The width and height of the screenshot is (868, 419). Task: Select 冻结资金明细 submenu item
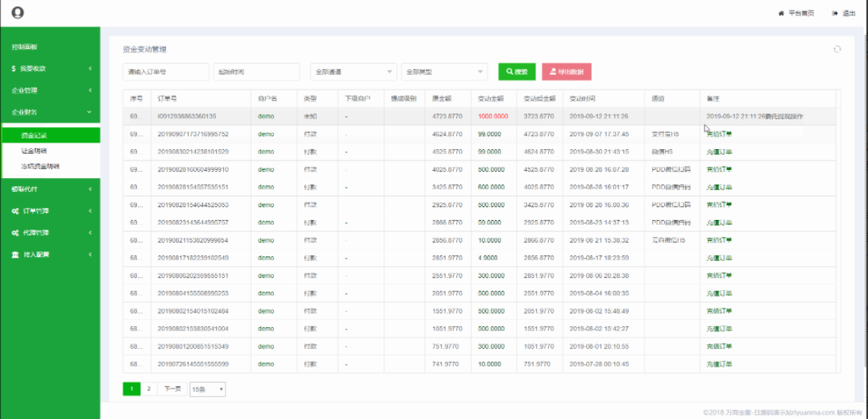51,166
